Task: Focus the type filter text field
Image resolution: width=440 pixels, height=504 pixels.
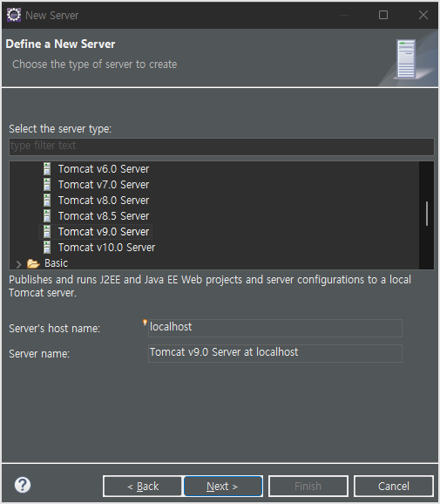Action: [x=221, y=146]
